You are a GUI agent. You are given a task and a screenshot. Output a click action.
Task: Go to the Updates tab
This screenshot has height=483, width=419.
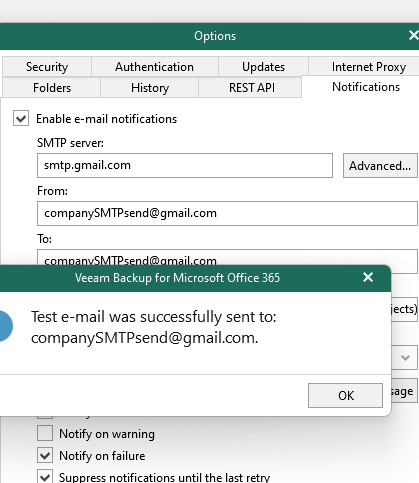point(263,67)
